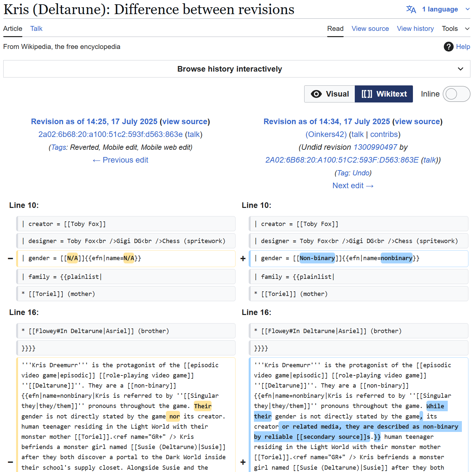
Task: Go to Previous edit
Action: (x=120, y=160)
